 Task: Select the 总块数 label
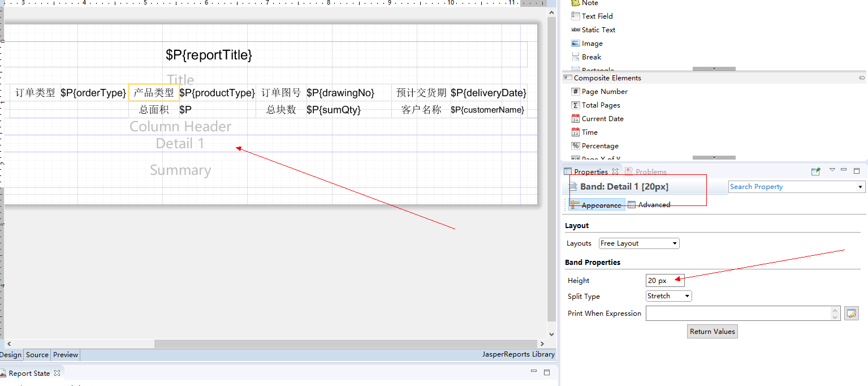[281, 110]
